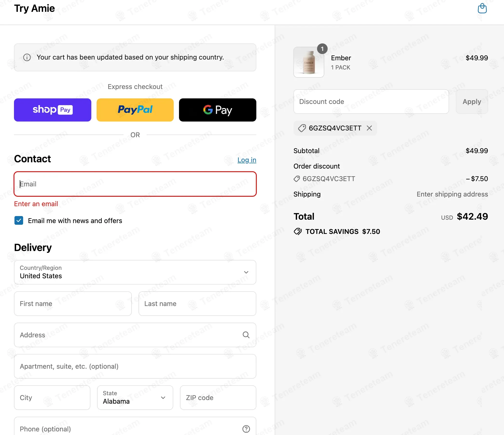Image resolution: width=504 pixels, height=435 pixels.
Task: Click the item quantity badge on Ember
Action: 322,49
